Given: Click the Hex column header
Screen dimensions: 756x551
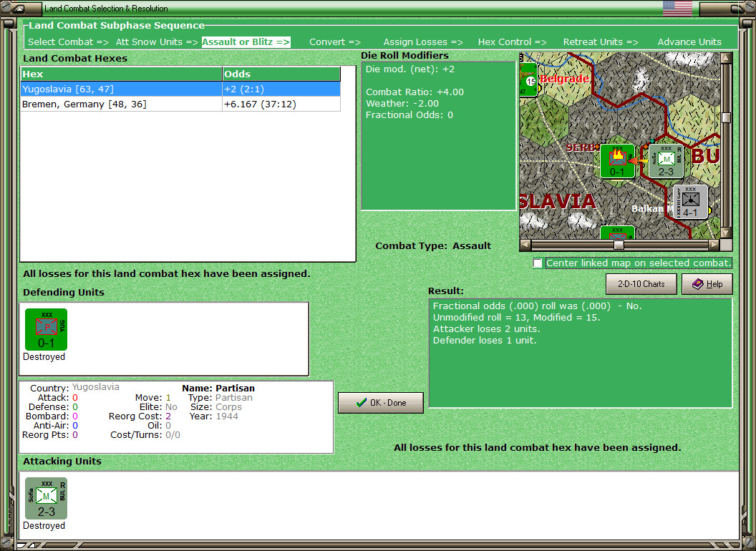Looking at the screenshot, I should pyautogui.click(x=121, y=74).
